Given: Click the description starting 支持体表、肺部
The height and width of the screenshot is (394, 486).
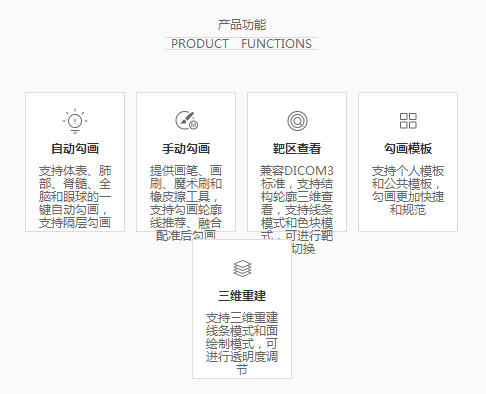Looking at the screenshot, I should tap(75, 197).
